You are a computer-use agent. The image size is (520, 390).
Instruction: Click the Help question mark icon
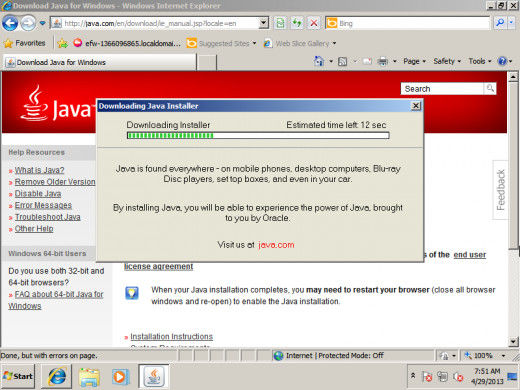click(502, 61)
